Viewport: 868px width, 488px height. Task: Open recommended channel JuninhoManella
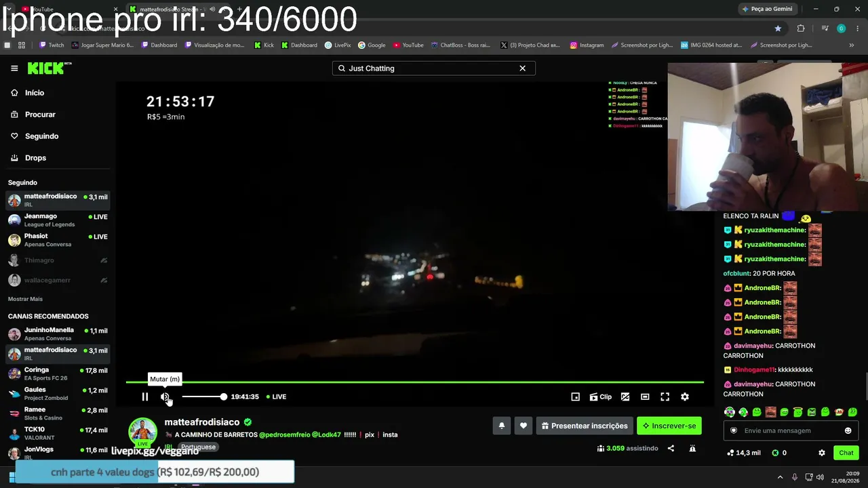coord(58,333)
